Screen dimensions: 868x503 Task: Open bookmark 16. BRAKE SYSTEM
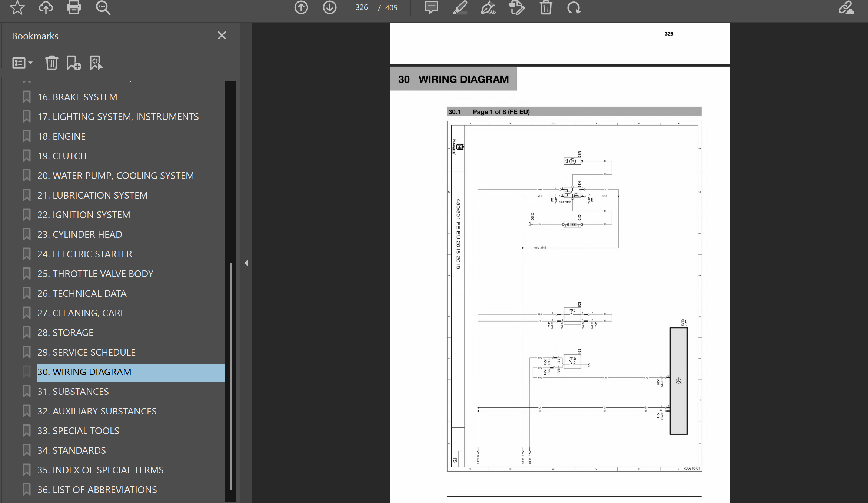[x=77, y=97]
